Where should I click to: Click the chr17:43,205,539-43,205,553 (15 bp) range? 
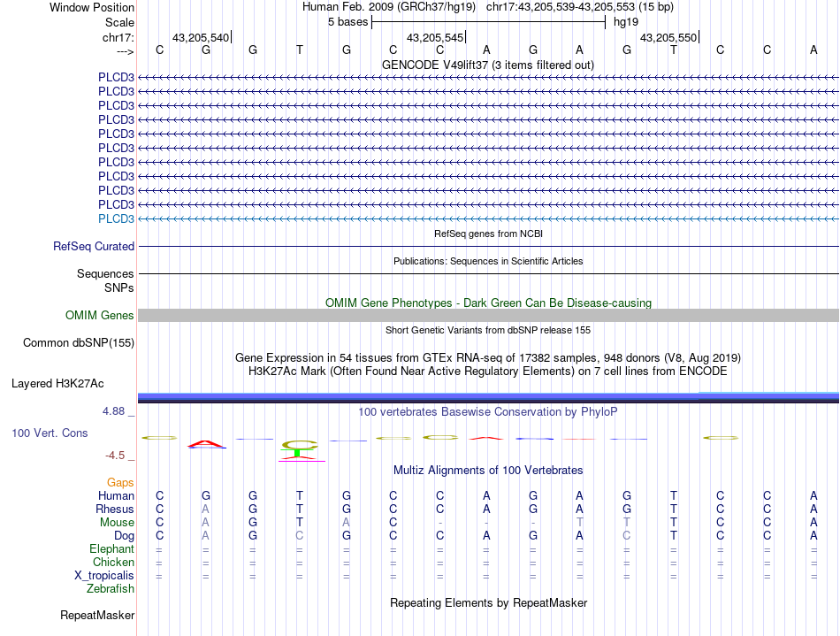[x=580, y=7]
